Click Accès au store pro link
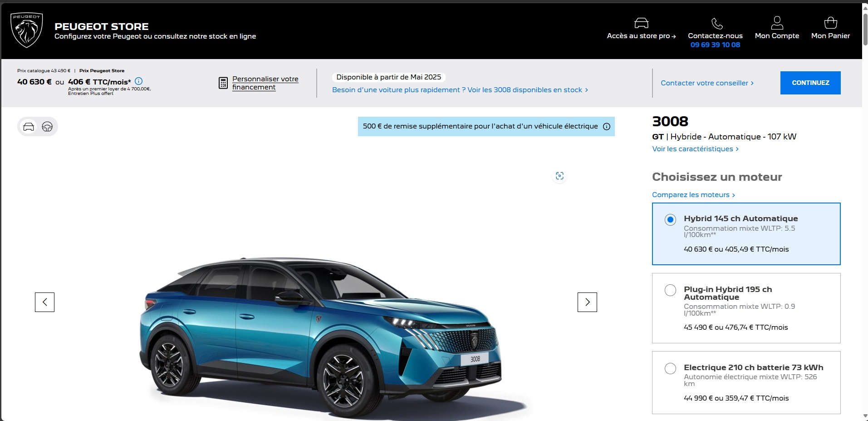868x421 pixels. click(641, 36)
